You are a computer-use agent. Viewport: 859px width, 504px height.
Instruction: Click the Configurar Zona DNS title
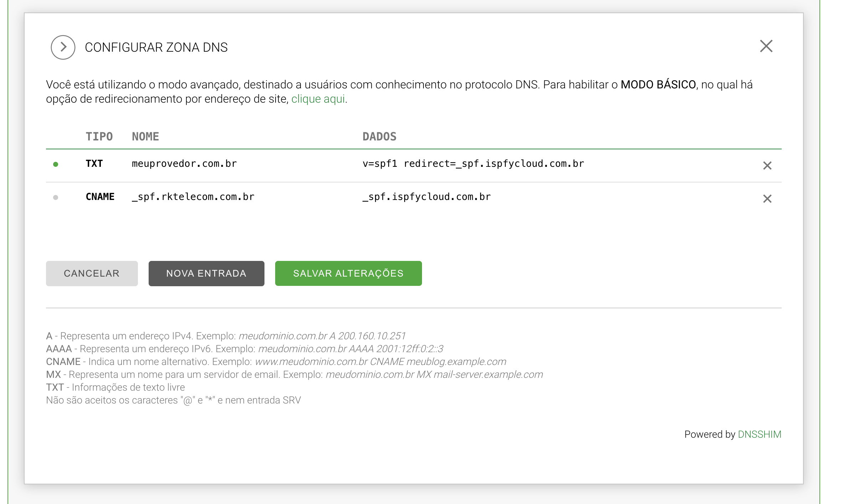156,47
